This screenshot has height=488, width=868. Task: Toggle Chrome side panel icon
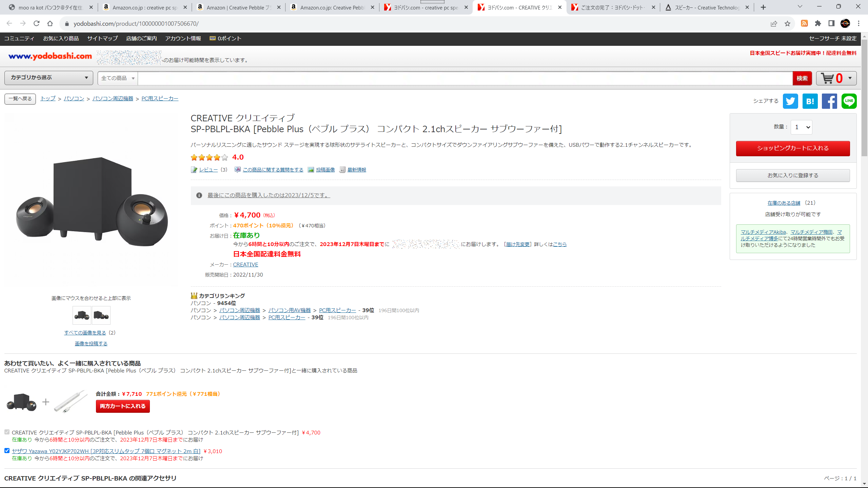click(x=831, y=23)
